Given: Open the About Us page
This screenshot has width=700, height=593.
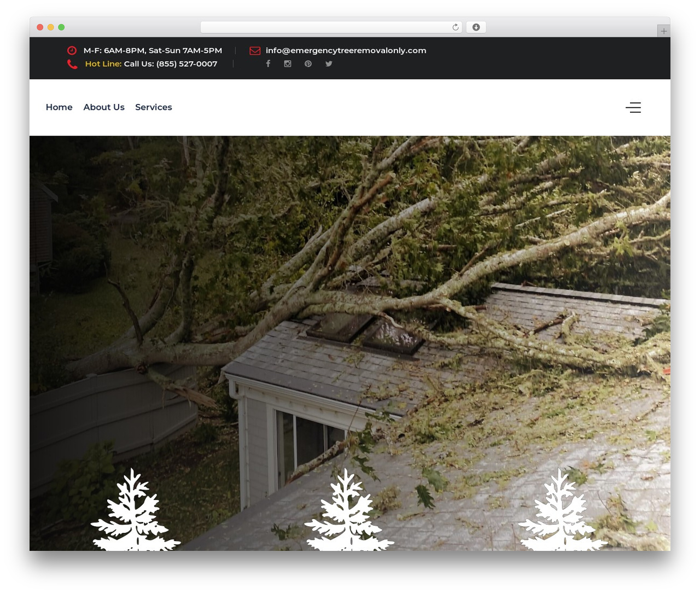Looking at the screenshot, I should point(104,107).
